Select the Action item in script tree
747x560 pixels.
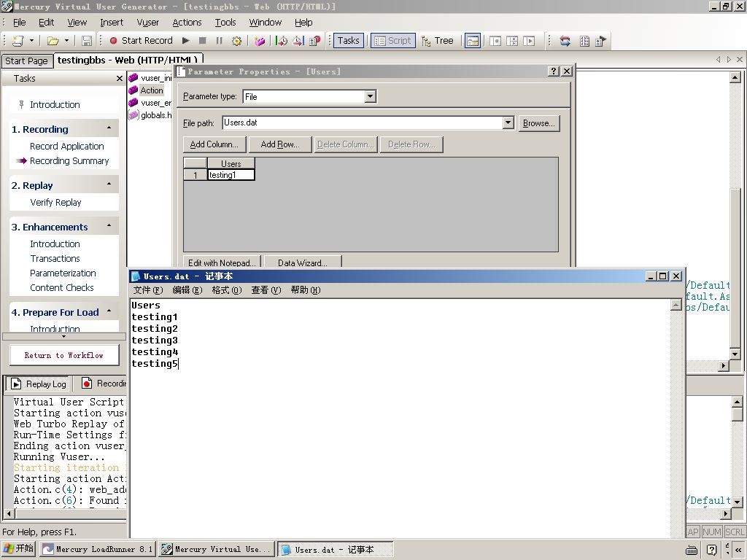tap(152, 90)
